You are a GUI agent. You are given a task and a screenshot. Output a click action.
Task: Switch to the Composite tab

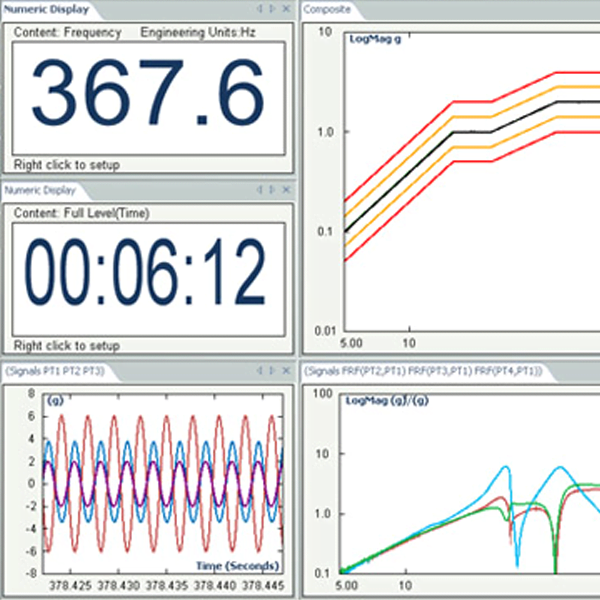(327, 9)
